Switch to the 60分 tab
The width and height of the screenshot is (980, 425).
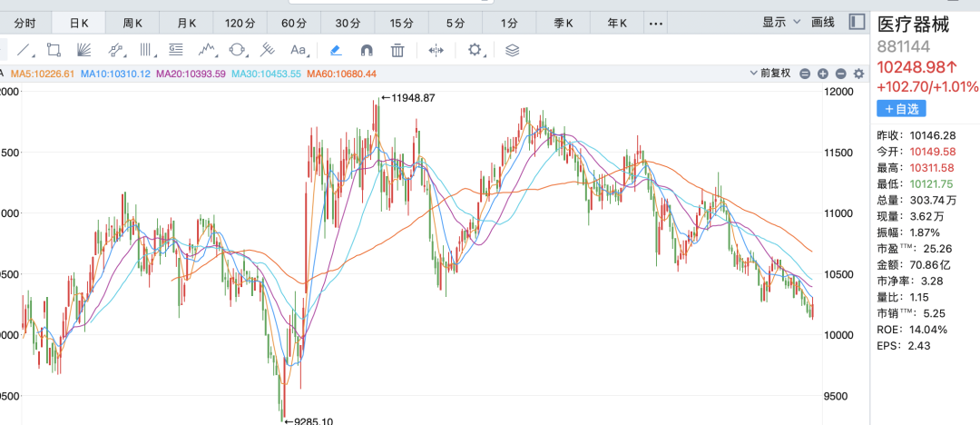(x=294, y=23)
